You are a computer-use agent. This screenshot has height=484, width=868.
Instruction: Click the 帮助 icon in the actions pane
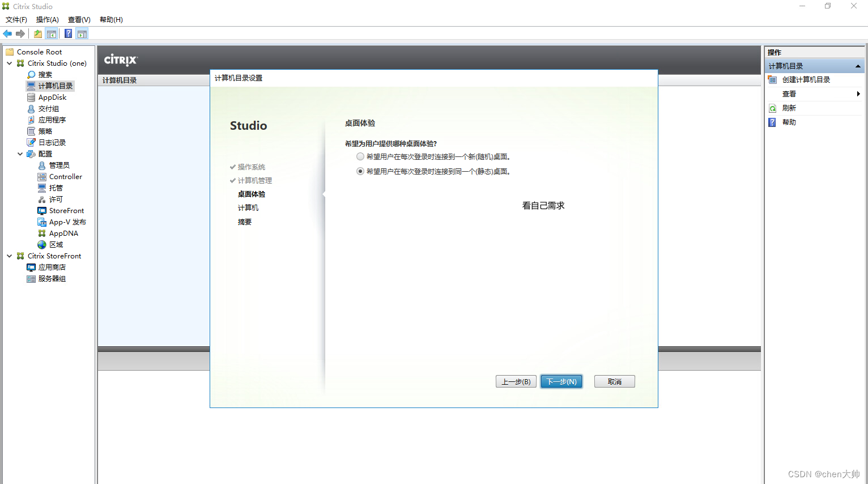point(772,122)
